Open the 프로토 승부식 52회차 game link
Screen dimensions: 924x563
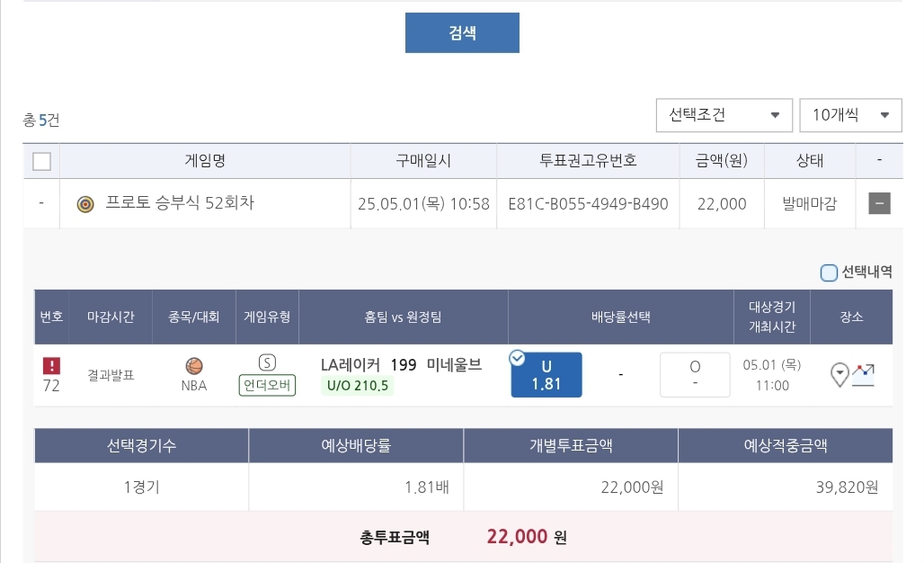pos(180,203)
